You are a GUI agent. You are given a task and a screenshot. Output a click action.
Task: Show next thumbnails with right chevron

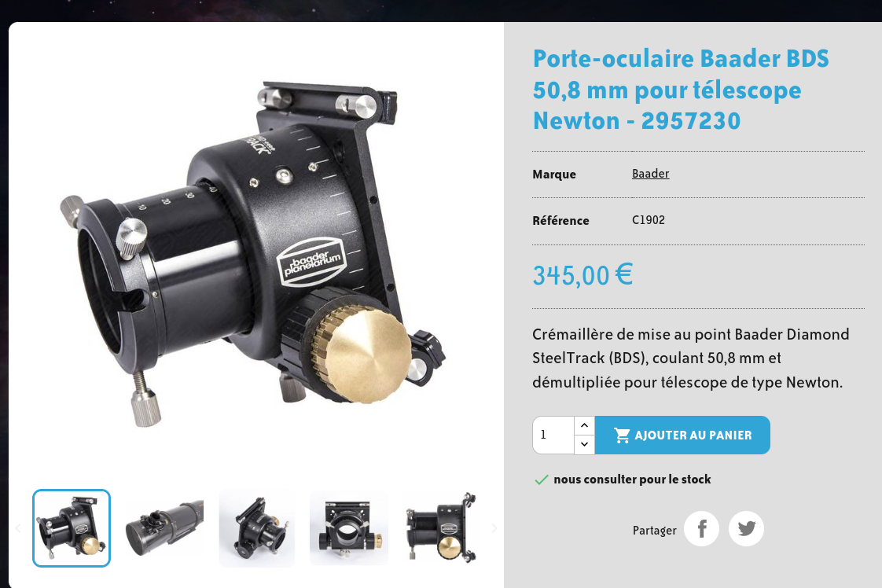(494, 528)
